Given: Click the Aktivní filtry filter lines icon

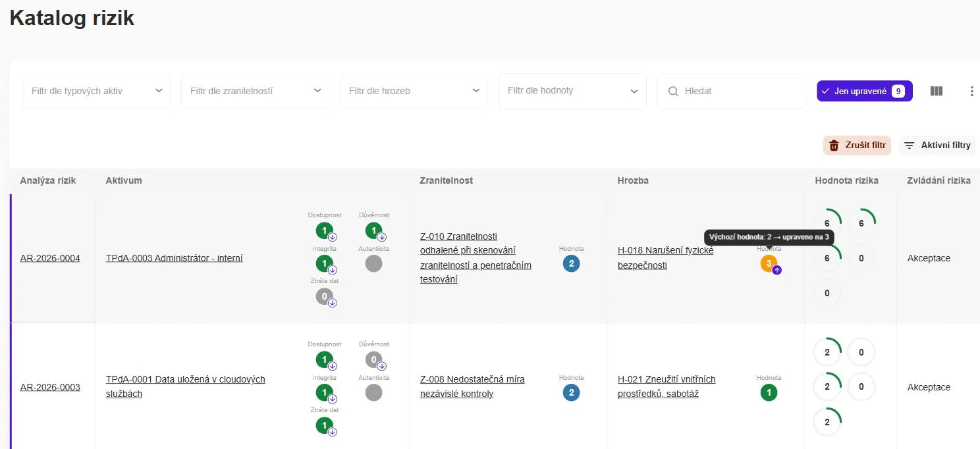Looking at the screenshot, I should 910,145.
